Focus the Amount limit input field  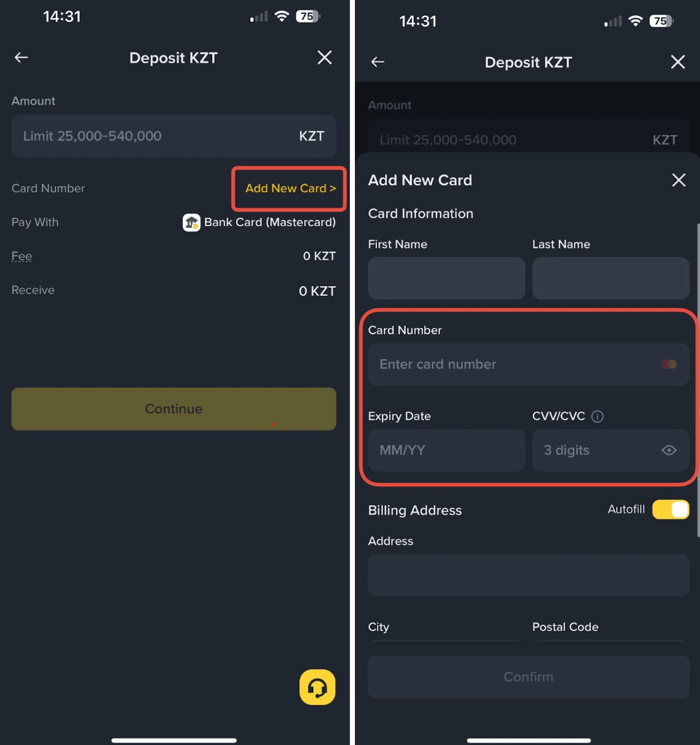coord(173,136)
